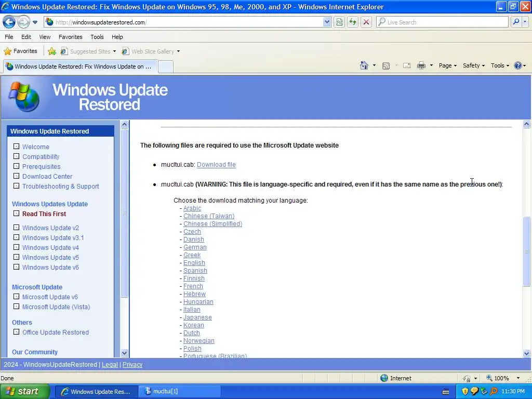Open a new blank tab
The height and width of the screenshot is (399, 532).
pyautogui.click(x=166, y=66)
